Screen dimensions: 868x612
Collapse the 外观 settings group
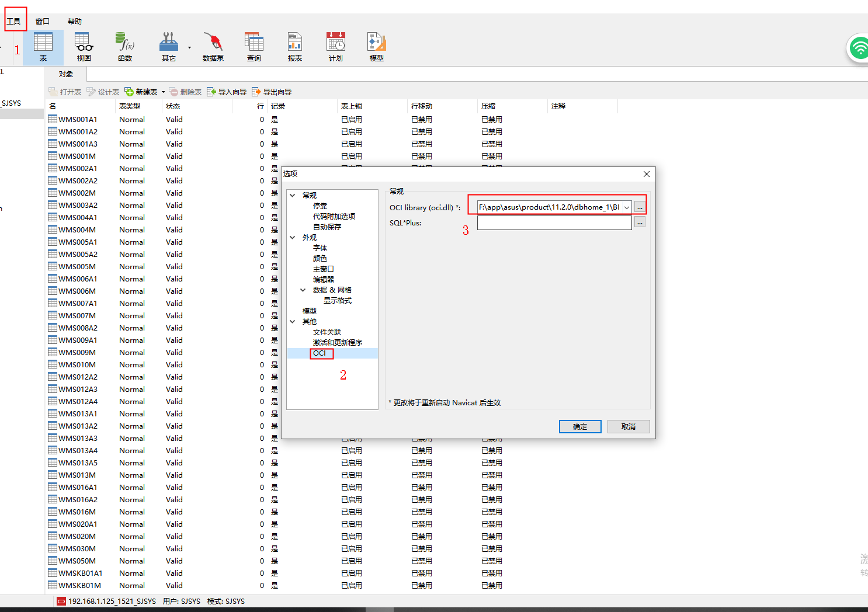click(292, 237)
